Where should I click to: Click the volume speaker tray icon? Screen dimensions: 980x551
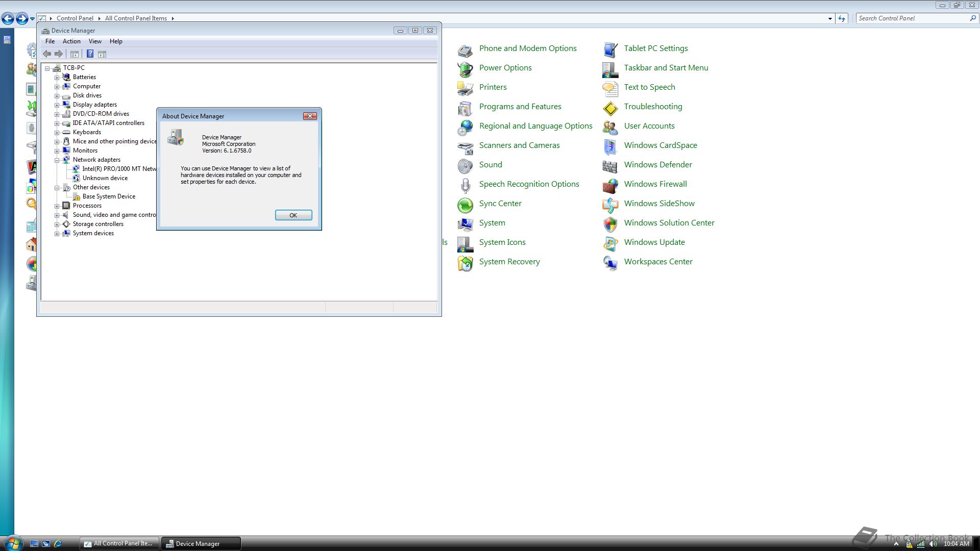[933, 544]
